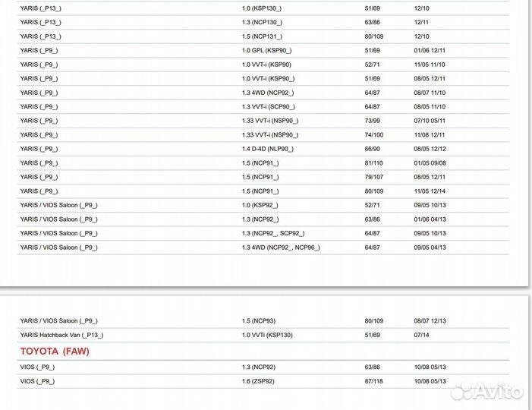Select the 1.3 4WD (NCP92_, NCP96_) entry
Image resolution: width=532 pixels, height=410 pixels.
point(281,248)
